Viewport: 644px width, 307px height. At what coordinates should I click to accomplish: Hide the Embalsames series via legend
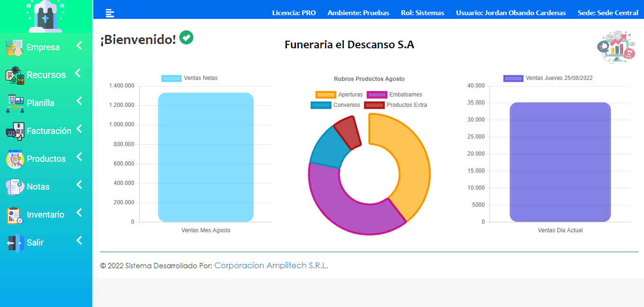click(x=394, y=95)
